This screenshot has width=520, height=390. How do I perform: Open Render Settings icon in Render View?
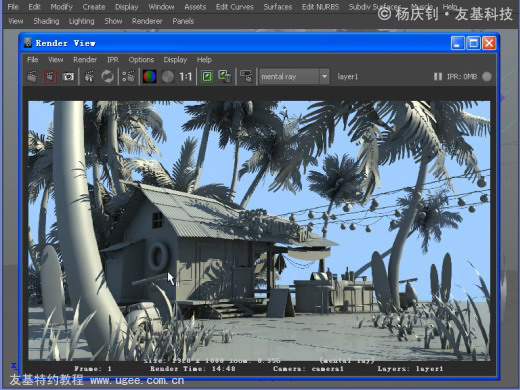tap(129, 77)
